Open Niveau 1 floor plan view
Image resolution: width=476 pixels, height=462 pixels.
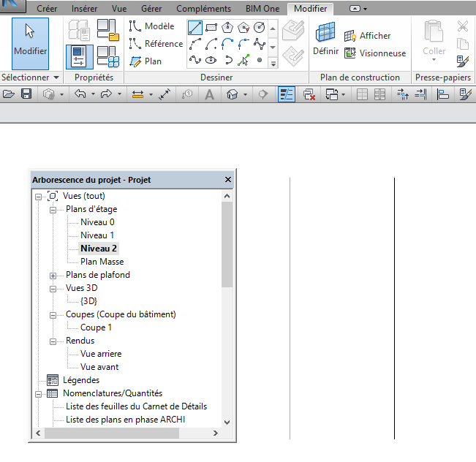pos(97,235)
